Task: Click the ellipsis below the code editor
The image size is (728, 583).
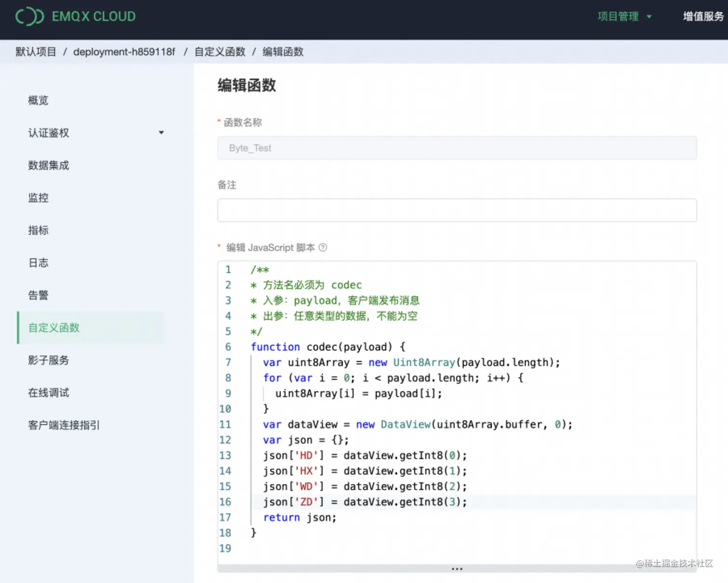Action: (456, 568)
